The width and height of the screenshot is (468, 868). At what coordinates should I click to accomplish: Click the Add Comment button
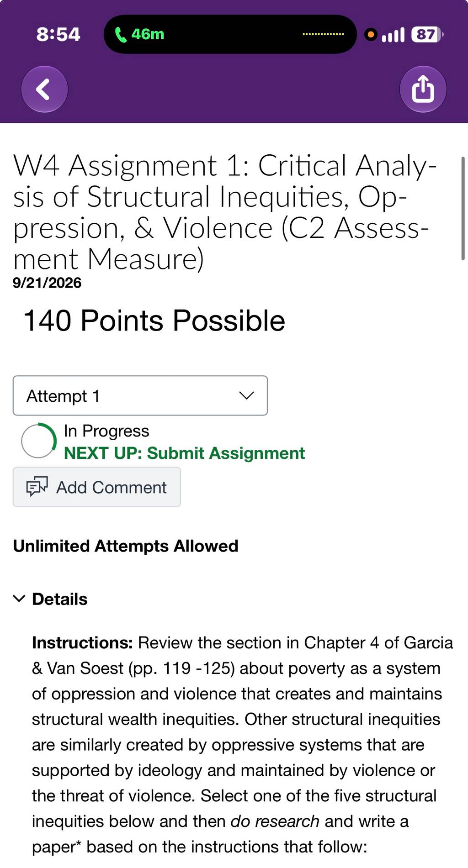pyautogui.click(x=97, y=487)
